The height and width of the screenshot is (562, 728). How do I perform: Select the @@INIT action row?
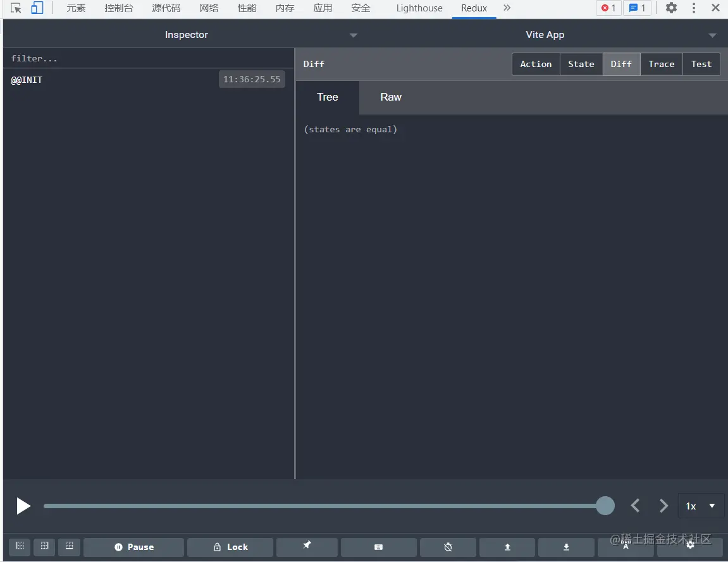tap(149, 80)
